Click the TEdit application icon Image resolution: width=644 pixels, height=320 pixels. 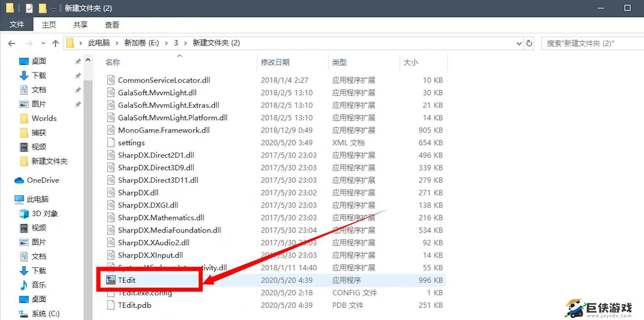pyautogui.click(x=111, y=280)
